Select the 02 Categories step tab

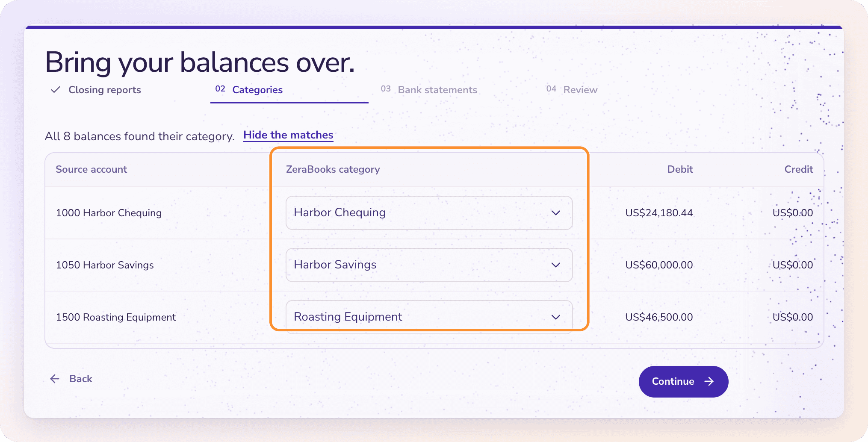(x=289, y=90)
